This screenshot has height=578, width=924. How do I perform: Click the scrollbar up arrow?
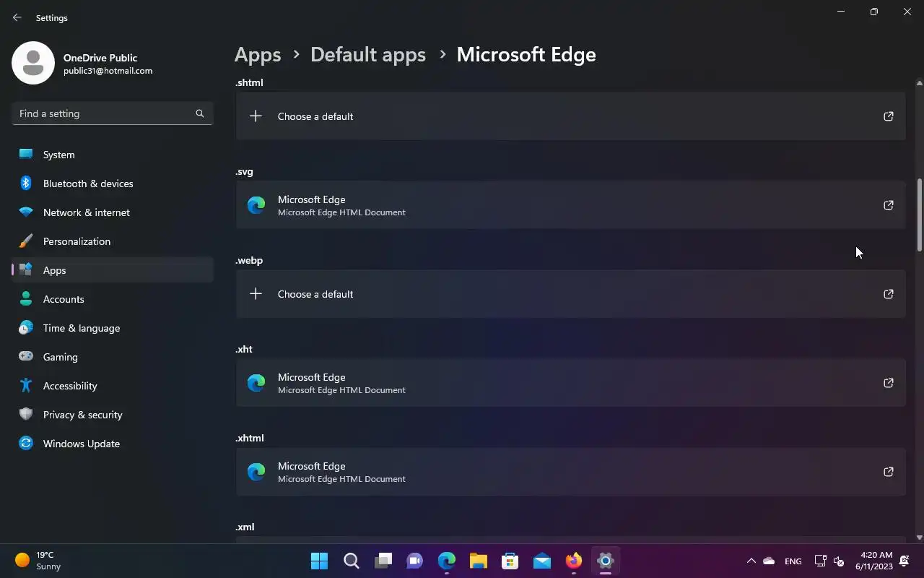920,82
